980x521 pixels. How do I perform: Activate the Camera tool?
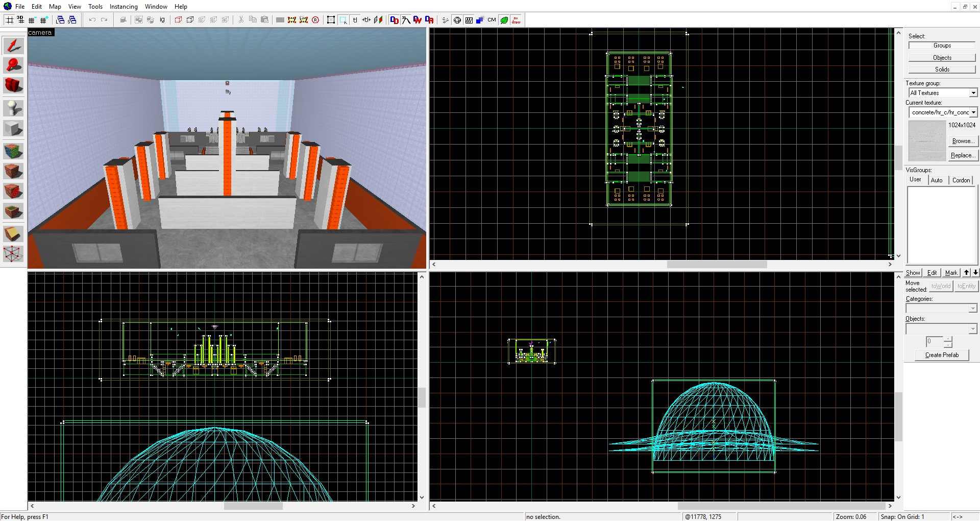click(x=13, y=85)
